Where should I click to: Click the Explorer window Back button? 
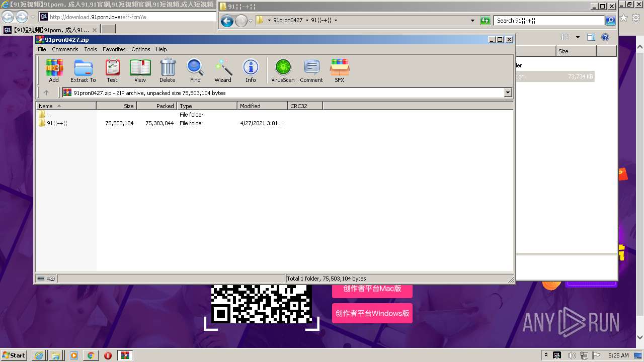(227, 21)
